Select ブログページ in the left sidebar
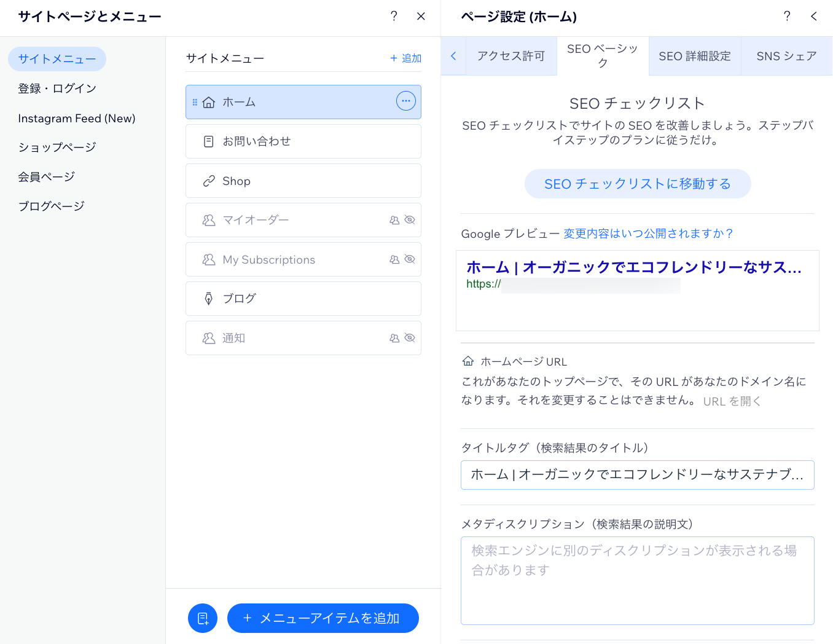 click(52, 206)
